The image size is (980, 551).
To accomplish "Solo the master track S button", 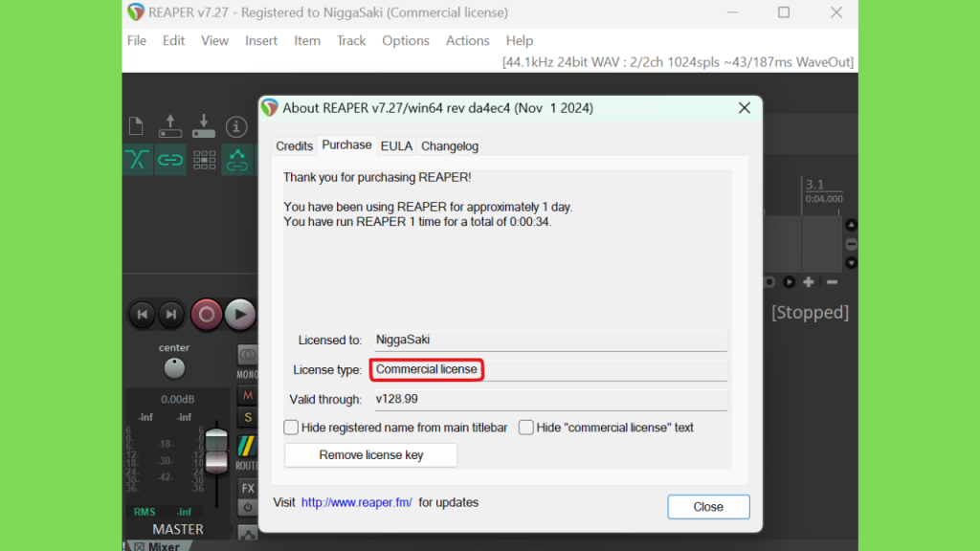I will tap(248, 417).
